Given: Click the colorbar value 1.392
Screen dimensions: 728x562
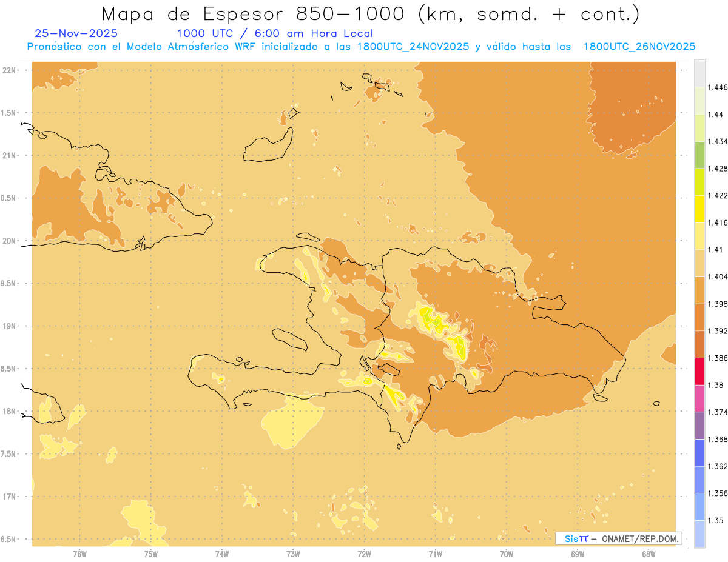Looking at the screenshot, I should coord(716,331).
